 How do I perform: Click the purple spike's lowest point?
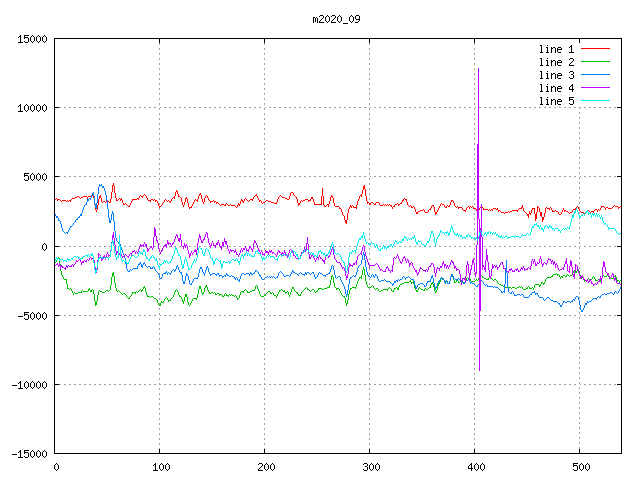coord(479,370)
